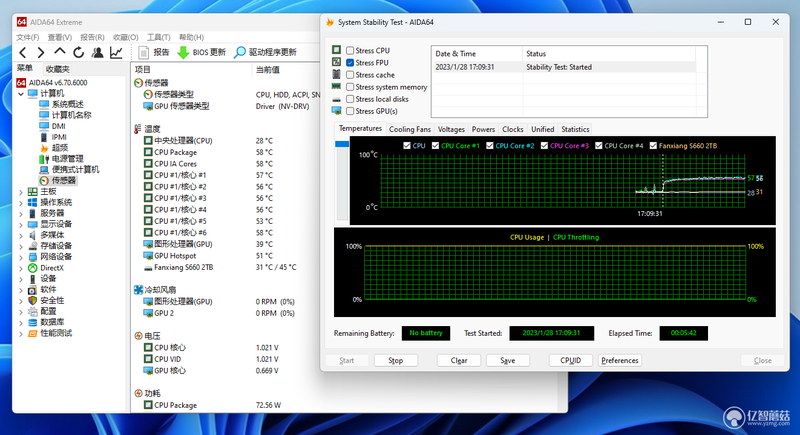Viewport: 800px width, 435px height.
Task: Click the back navigation arrow in AIDA64 toolbar
Action: point(23,52)
